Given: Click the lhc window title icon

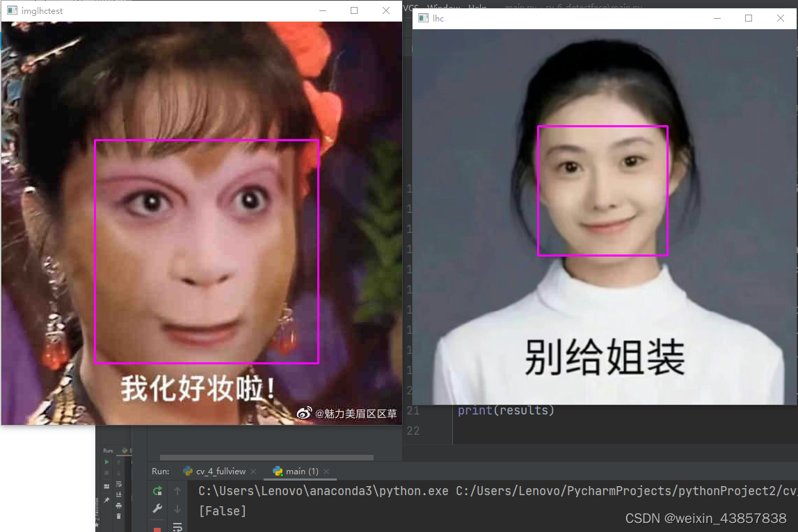Looking at the screenshot, I should tap(423, 18).
